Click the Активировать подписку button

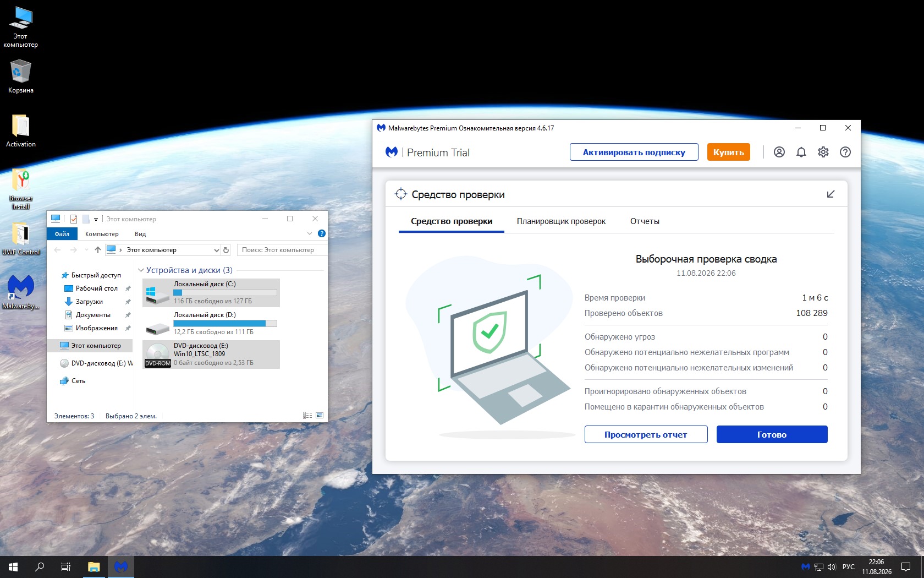[x=634, y=152]
